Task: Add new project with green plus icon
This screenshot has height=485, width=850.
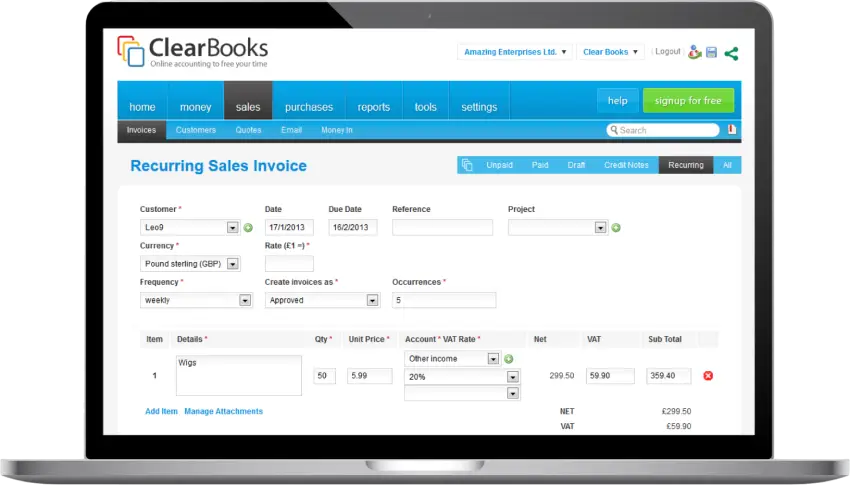Action: (616, 228)
